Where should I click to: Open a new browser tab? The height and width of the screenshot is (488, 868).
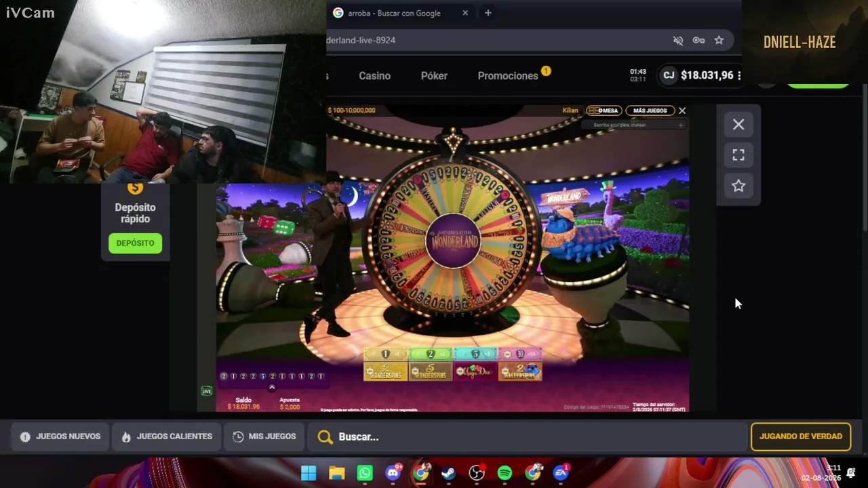tap(488, 13)
